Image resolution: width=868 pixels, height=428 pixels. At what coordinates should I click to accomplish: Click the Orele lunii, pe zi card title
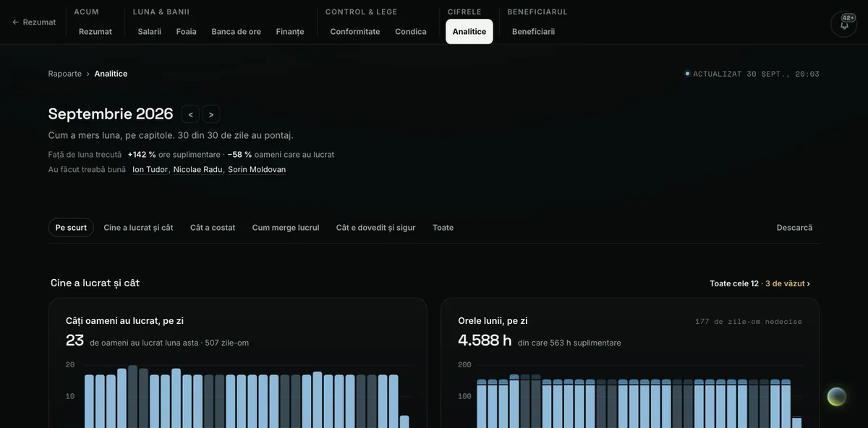493,321
